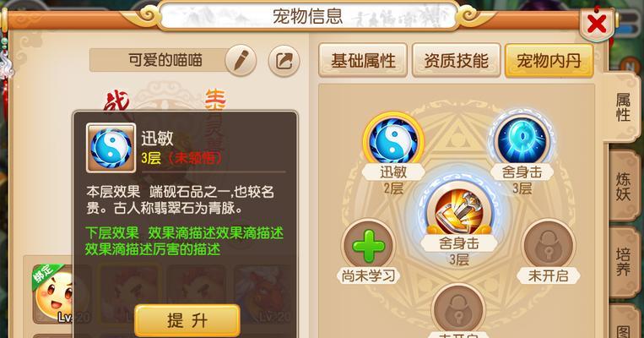
Task: Click the 迅敏 yin-yang icon in tooltip
Action: click(x=111, y=148)
